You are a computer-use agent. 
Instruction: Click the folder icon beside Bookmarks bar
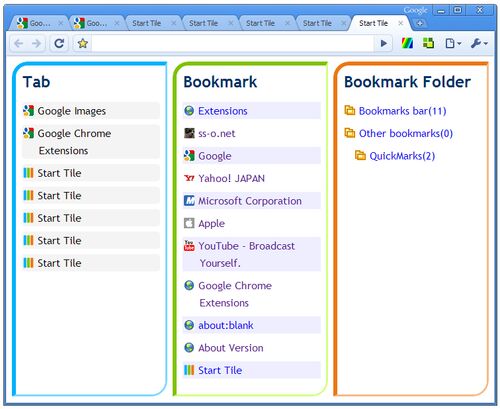click(350, 110)
